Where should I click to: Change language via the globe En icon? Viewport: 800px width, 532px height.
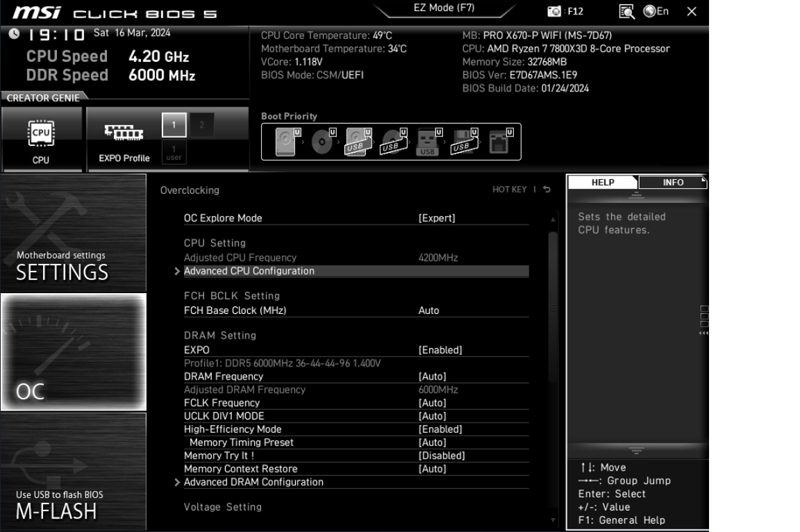point(656,11)
